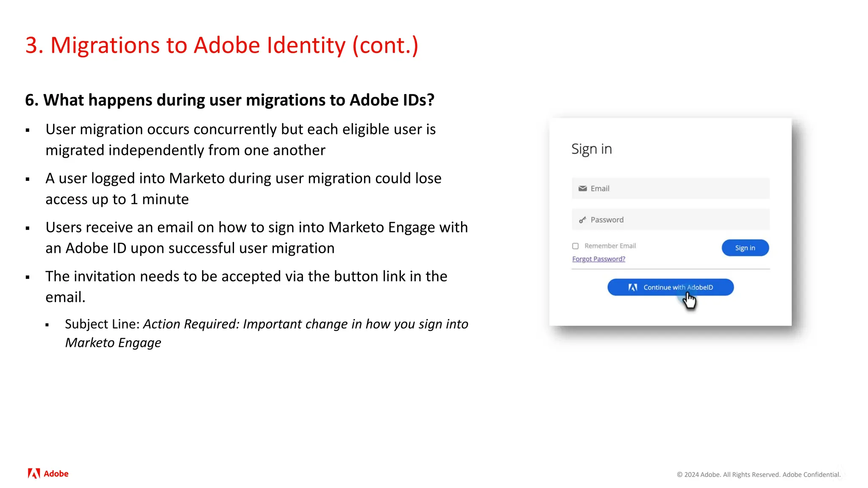Click the key icon in Password field

point(583,220)
